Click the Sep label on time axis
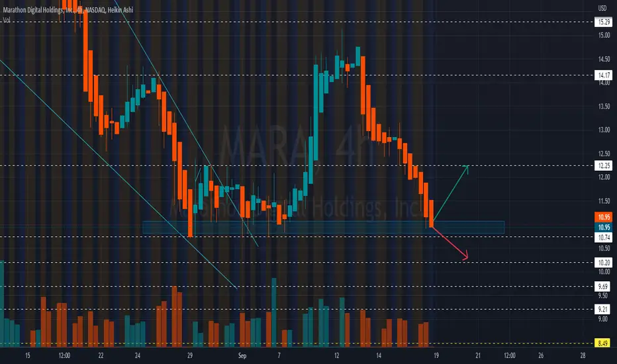The width and height of the screenshot is (617, 364). tap(242, 356)
